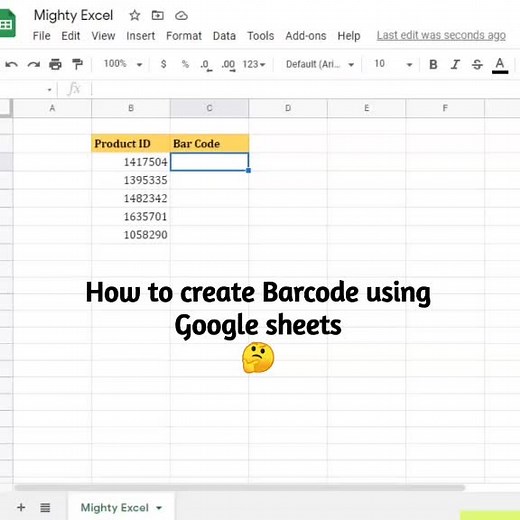This screenshot has width=520, height=520.
Task: Toggle italic formatting
Action: pyautogui.click(x=455, y=64)
